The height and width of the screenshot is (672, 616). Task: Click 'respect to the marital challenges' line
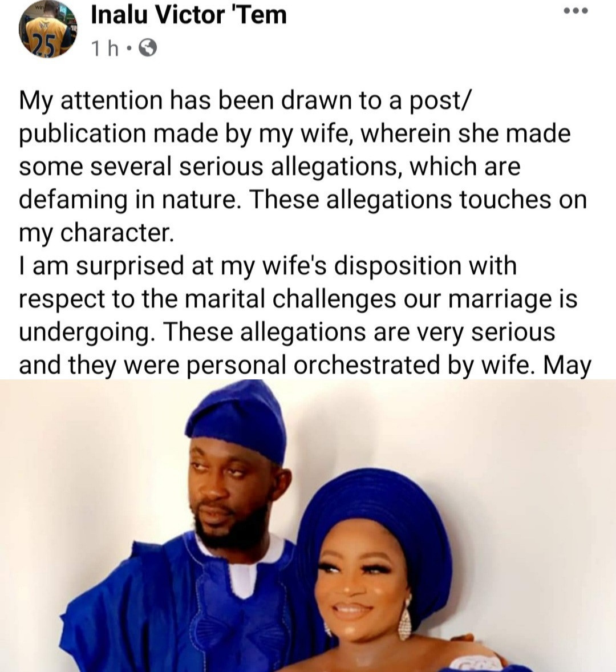pyautogui.click(x=298, y=299)
